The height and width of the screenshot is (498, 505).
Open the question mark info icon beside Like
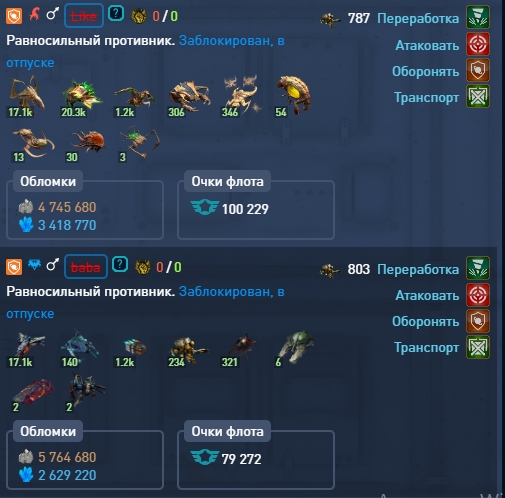coord(116,14)
